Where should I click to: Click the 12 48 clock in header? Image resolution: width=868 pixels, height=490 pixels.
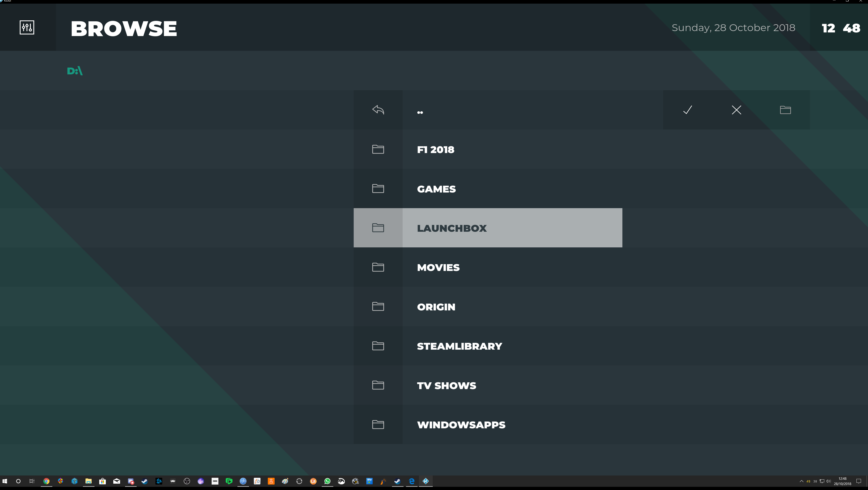tap(841, 28)
